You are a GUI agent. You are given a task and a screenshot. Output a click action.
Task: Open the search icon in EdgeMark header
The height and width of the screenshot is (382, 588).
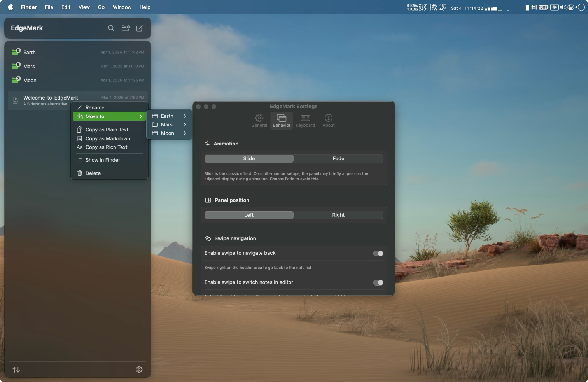111,28
